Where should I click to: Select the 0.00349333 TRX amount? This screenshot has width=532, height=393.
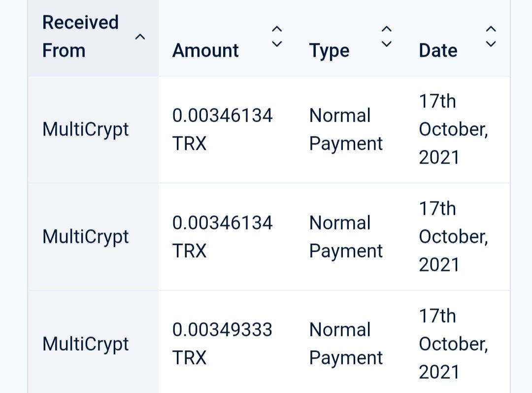pyautogui.click(x=222, y=344)
